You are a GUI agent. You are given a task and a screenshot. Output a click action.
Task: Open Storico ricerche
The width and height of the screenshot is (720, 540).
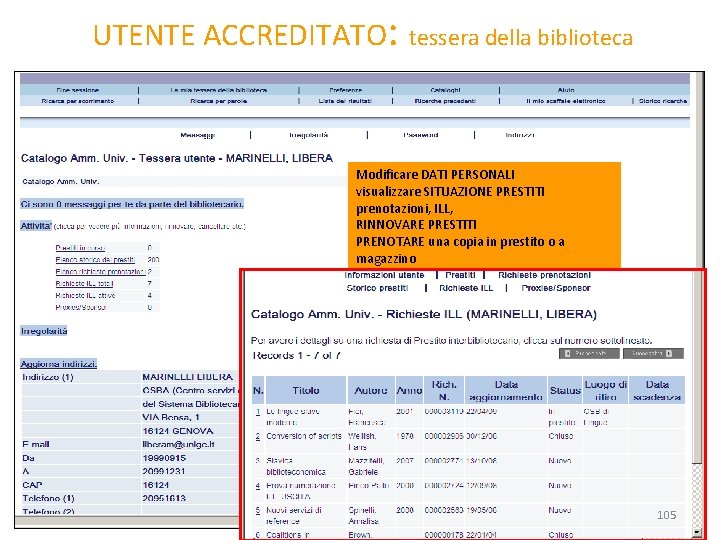663,101
